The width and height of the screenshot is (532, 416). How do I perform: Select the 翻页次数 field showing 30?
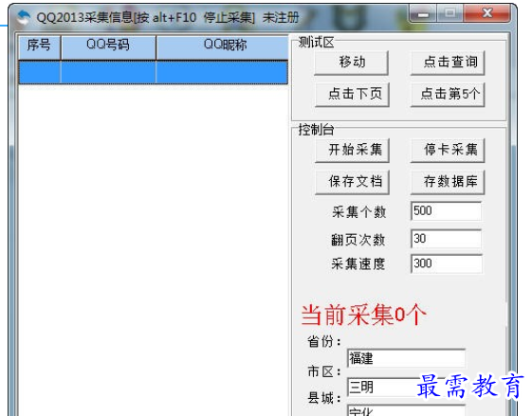coord(446,239)
